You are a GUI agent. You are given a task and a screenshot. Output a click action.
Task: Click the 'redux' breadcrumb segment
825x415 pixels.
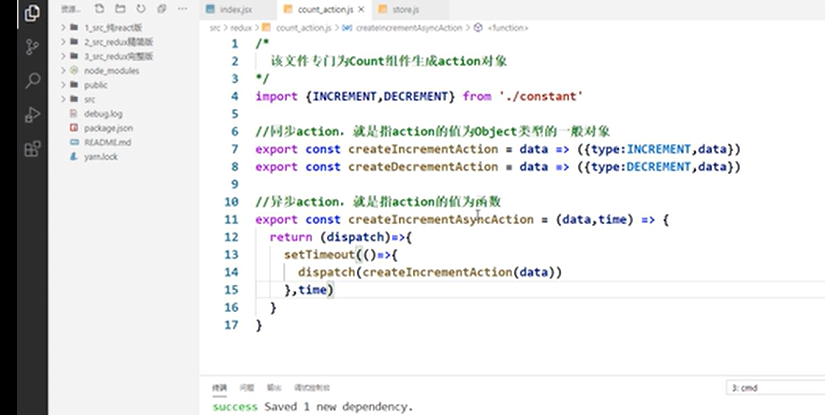click(241, 28)
